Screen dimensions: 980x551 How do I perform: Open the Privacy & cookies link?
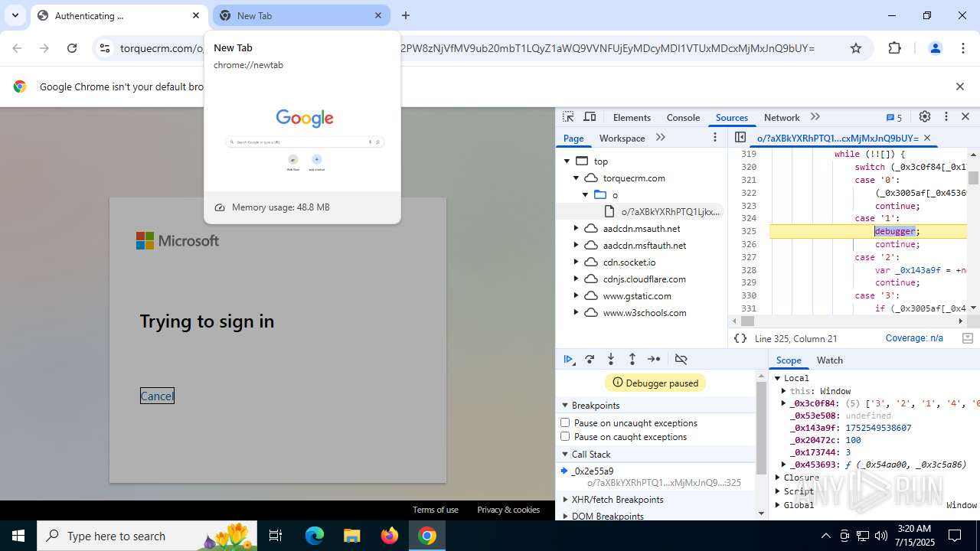click(508, 510)
